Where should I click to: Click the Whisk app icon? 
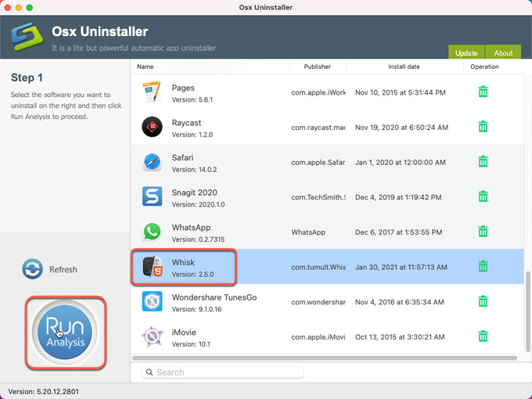152,267
